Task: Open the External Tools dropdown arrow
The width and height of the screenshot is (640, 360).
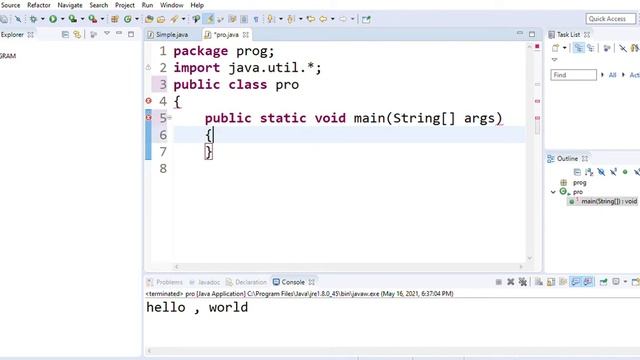Action: pyautogui.click(x=102, y=19)
